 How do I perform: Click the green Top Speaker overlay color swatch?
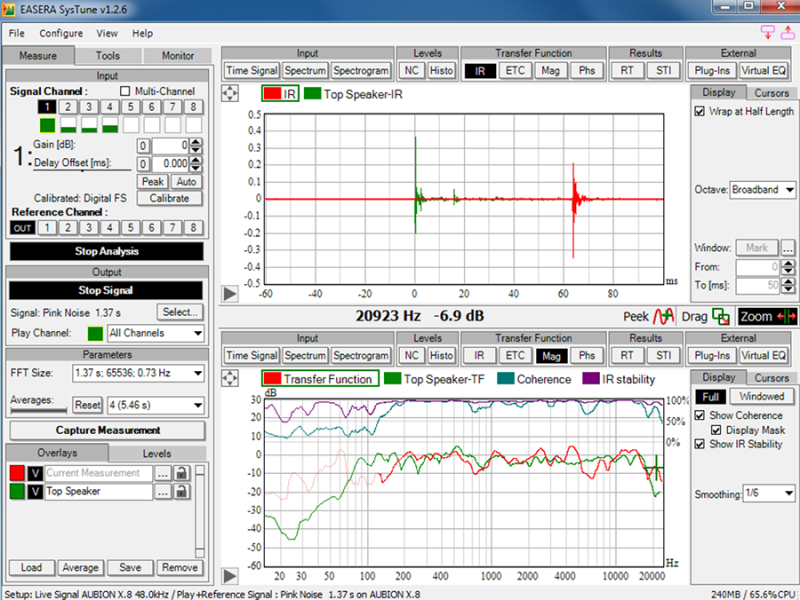[x=17, y=492]
